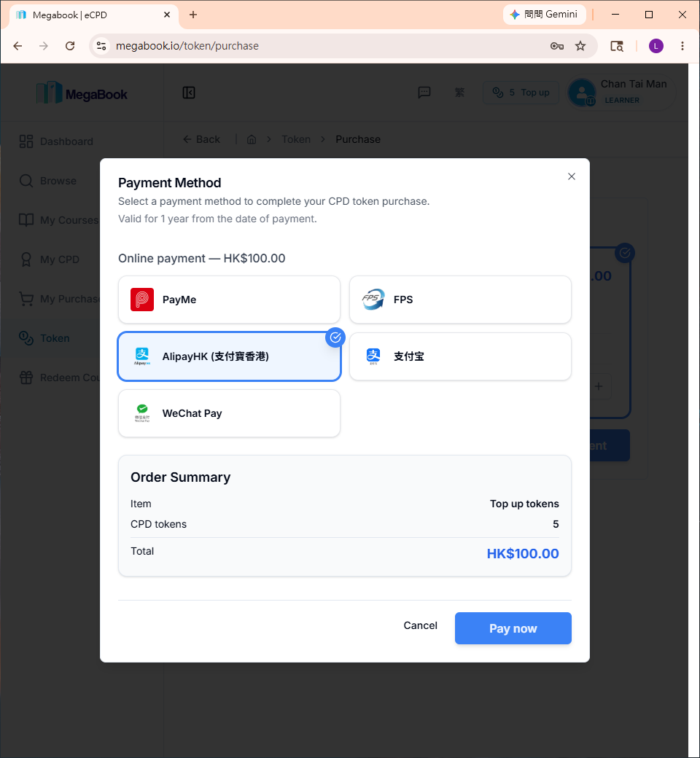The image size is (700, 758).
Task: Click the AlipayHK logo icon
Action: click(x=142, y=356)
